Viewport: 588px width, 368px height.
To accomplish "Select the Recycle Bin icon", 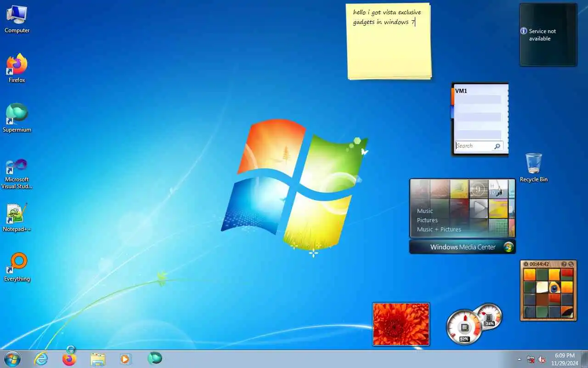I will click(534, 168).
